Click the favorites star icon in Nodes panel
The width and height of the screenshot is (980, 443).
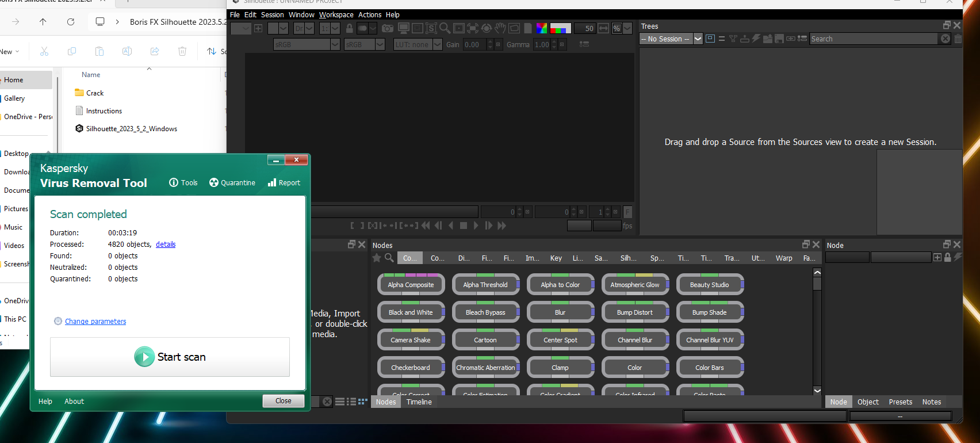pyautogui.click(x=377, y=258)
